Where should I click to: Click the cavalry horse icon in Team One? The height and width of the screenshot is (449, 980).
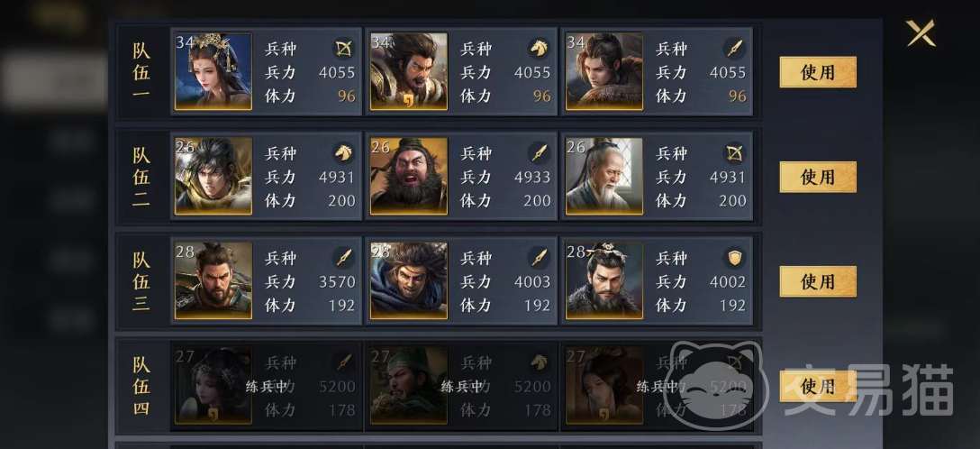pyautogui.click(x=539, y=48)
